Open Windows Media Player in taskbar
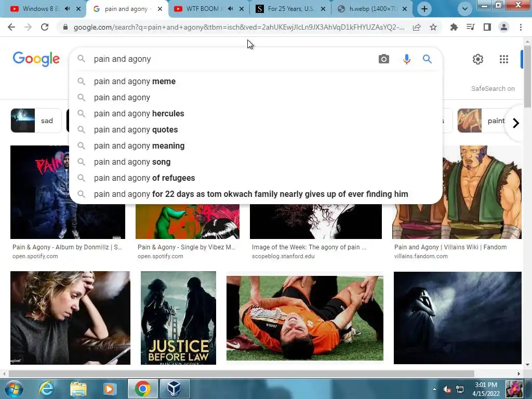The image size is (532, 399). click(110, 389)
